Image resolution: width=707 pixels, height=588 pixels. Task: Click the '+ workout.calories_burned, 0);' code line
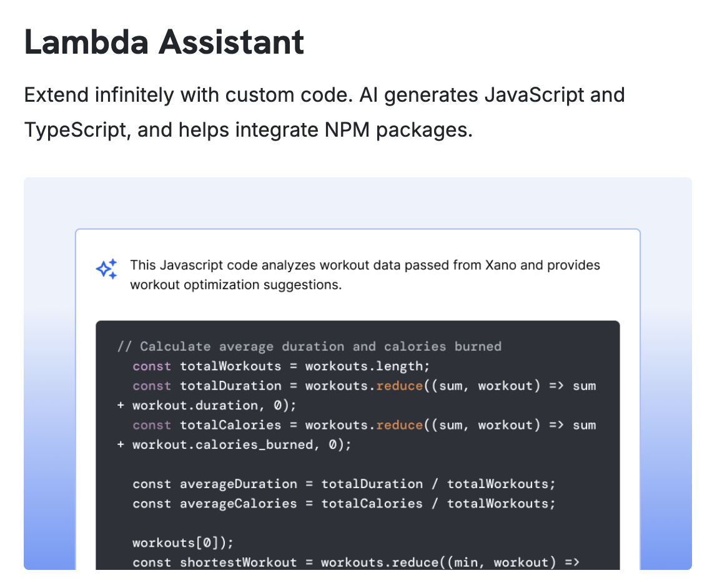[234, 444]
